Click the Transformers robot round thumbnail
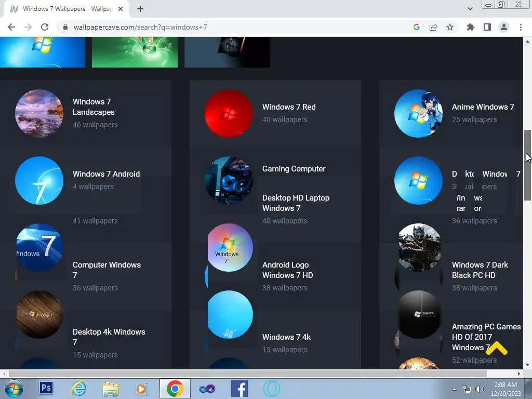 (x=420, y=247)
